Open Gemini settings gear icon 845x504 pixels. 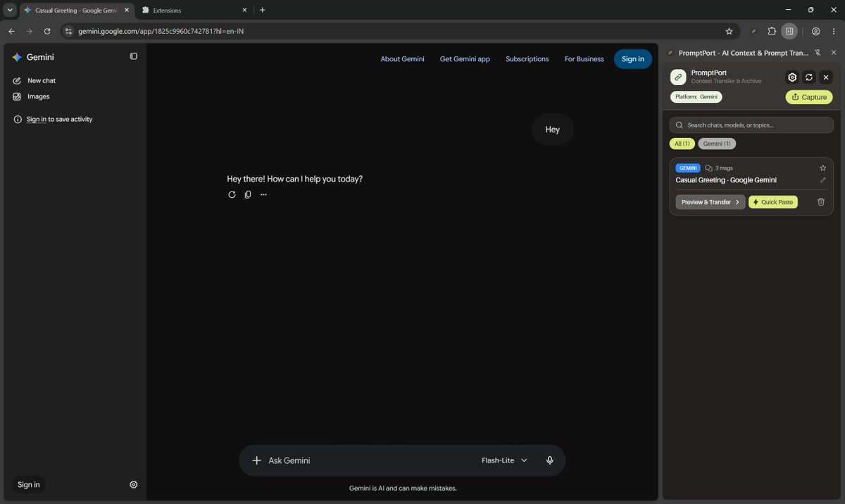134,484
